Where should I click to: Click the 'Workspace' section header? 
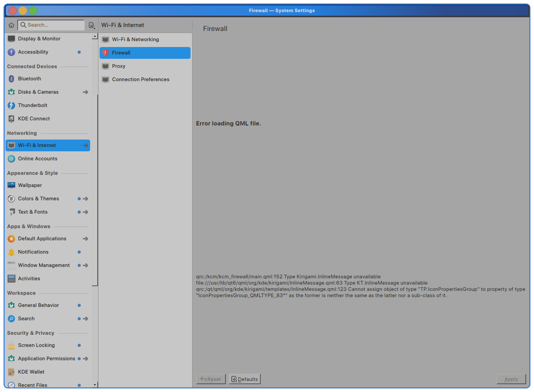click(x=22, y=293)
